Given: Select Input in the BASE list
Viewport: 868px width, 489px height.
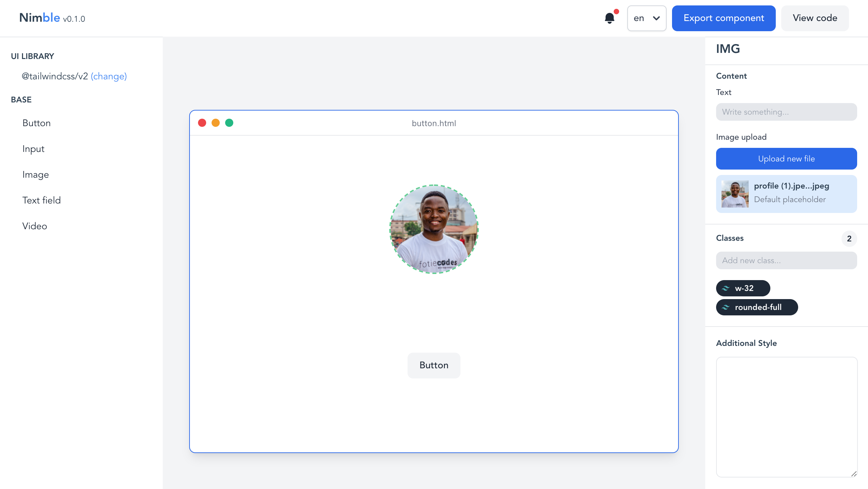Looking at the screenshot, I should coord(33,149).
